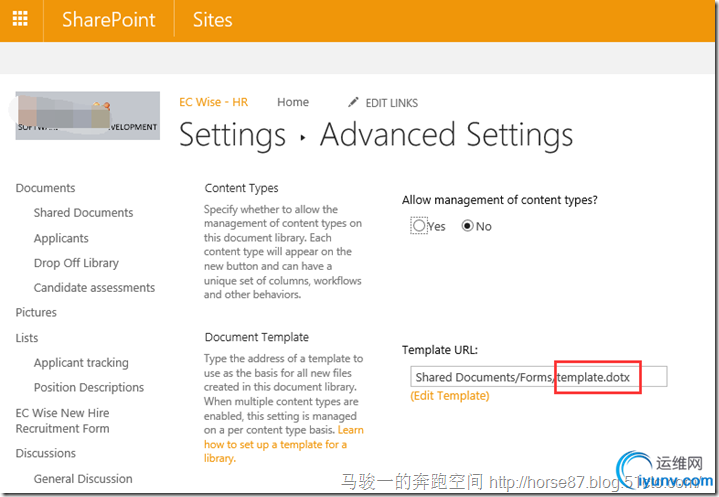Open Sites in the top bar
This screenshot has width=719, height=497.
[212, 20]
